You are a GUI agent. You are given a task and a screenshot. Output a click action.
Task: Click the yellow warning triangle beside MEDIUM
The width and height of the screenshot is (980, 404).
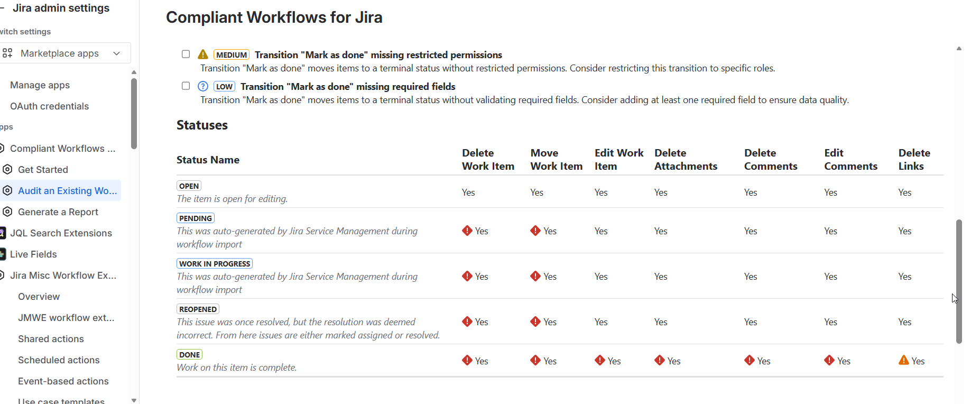coord(203,54)
